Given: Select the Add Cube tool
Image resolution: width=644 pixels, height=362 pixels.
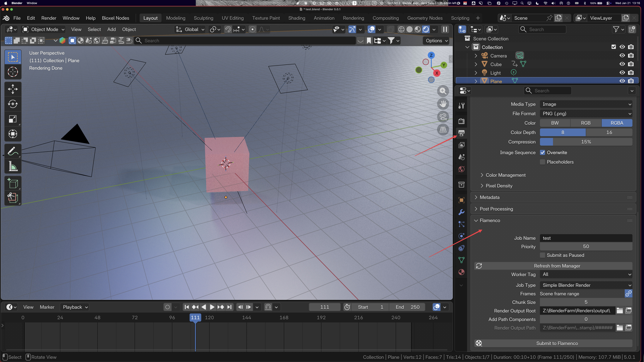Looking at the screenshot, I should click(x=13, y=183).
